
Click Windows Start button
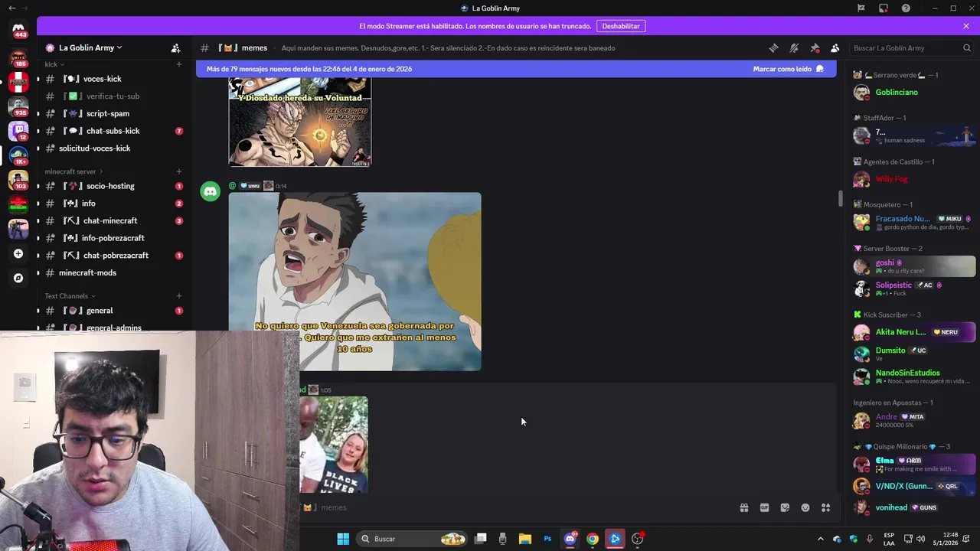(x=343, y=539)
